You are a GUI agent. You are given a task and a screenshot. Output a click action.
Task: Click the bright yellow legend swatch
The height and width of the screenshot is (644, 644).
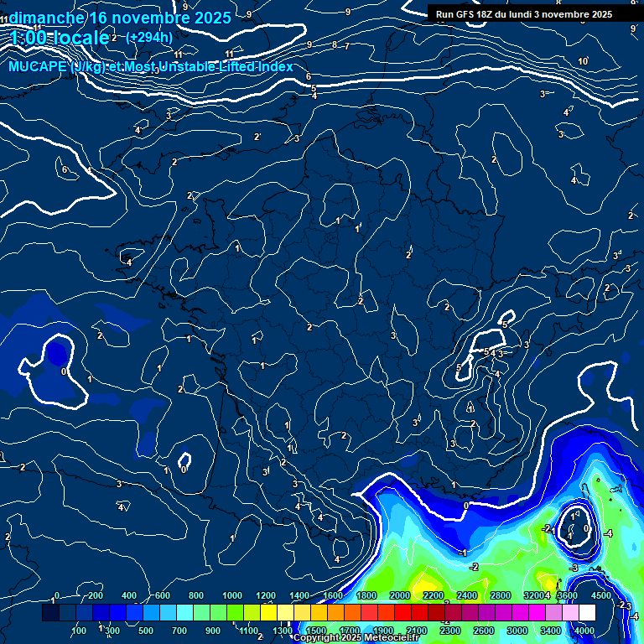268,612
